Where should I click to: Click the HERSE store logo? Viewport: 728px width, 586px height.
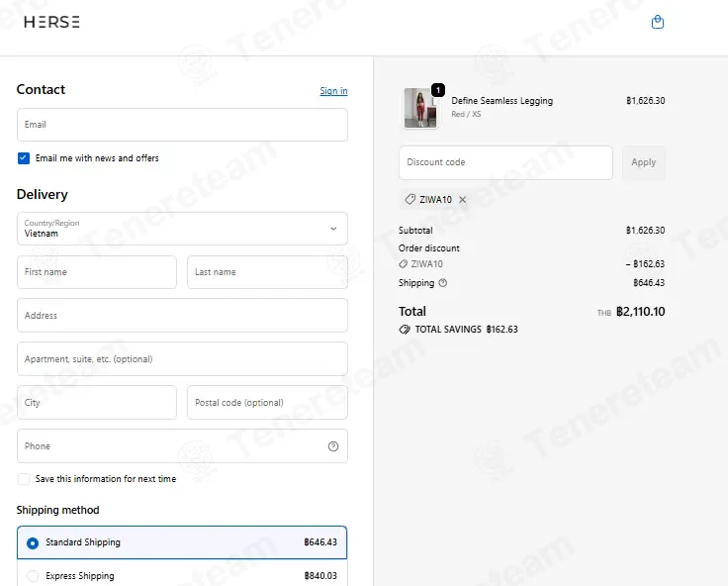[x=52, y=22]
